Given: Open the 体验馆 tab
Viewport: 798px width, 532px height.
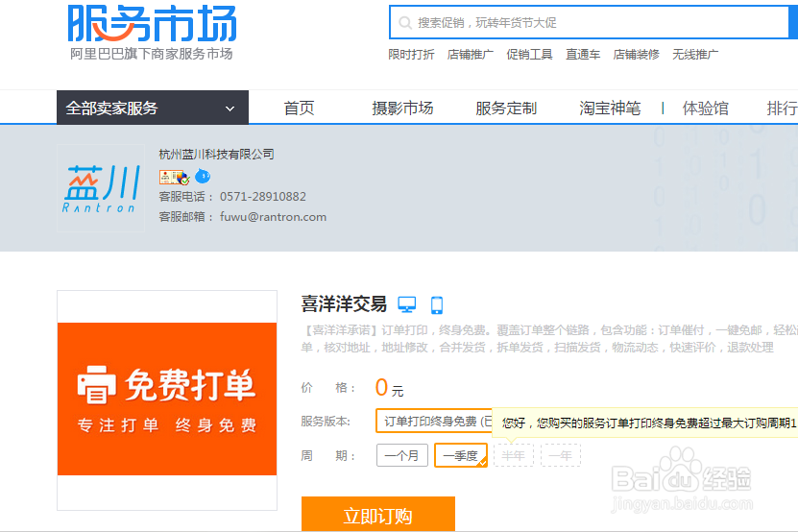Looking at the screenshot, I should tap(706, 109).
